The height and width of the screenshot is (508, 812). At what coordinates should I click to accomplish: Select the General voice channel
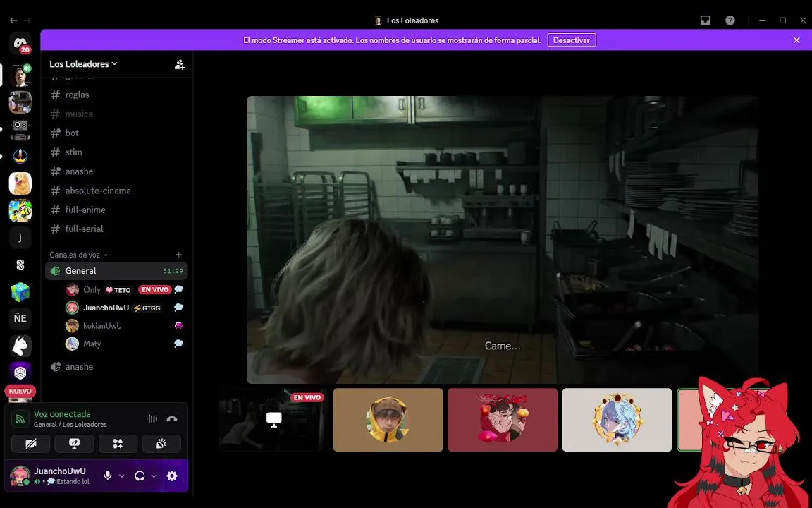(116, 271)
